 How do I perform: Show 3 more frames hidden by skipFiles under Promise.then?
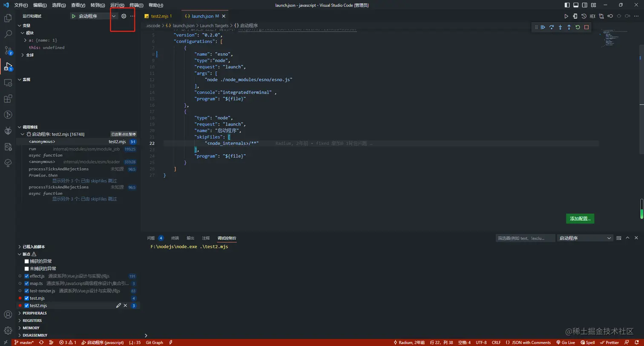(84, 181)
